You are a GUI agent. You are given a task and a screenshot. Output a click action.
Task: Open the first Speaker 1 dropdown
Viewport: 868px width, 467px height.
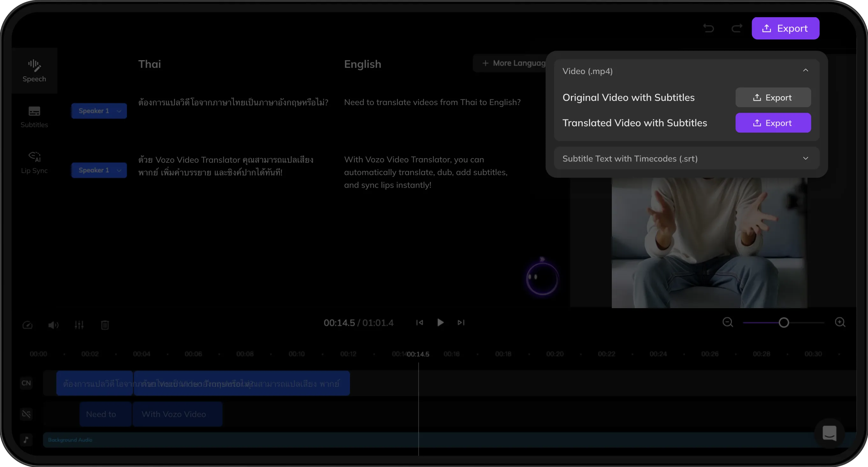99,111
